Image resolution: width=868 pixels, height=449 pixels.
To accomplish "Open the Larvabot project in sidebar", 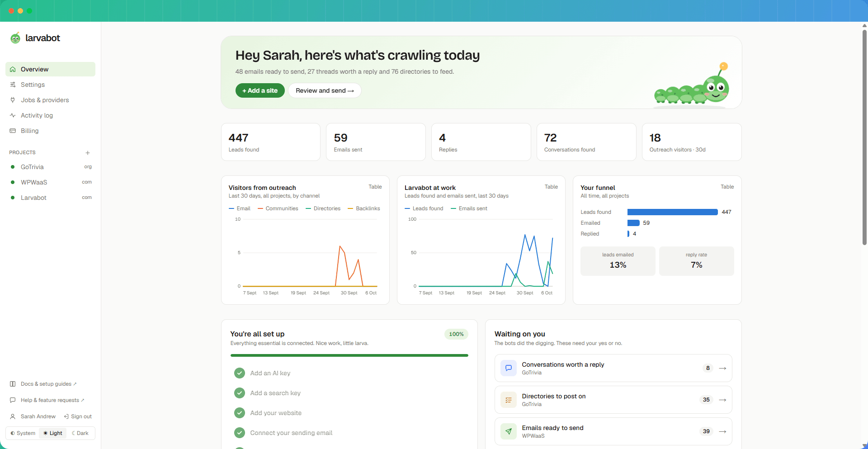I will [x=50, y=198].
